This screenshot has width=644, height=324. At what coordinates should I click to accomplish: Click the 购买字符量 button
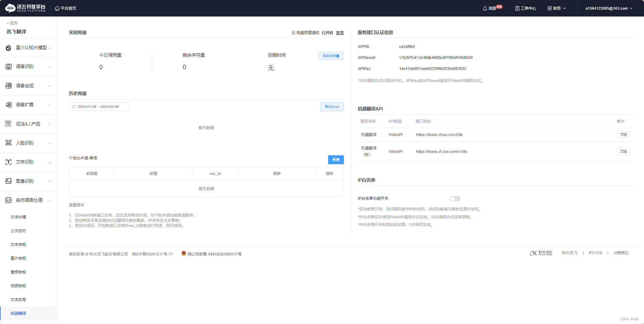coord(331,56)
